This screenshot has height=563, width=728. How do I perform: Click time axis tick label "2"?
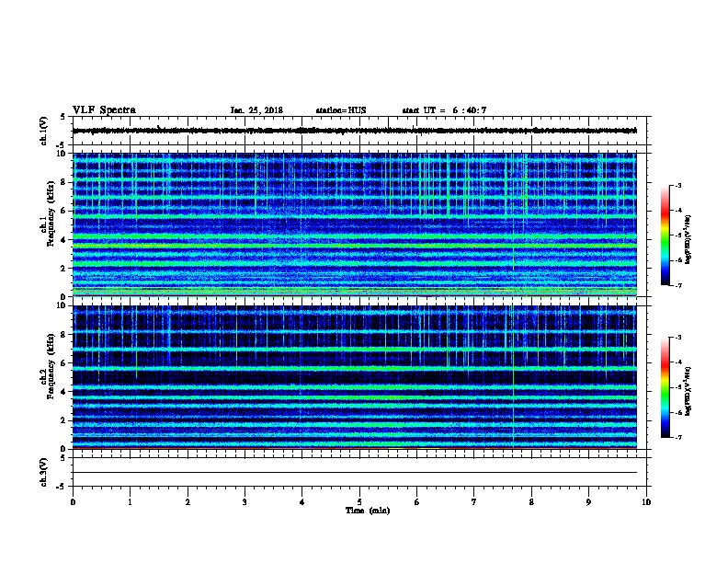click(x=188, y=502)
